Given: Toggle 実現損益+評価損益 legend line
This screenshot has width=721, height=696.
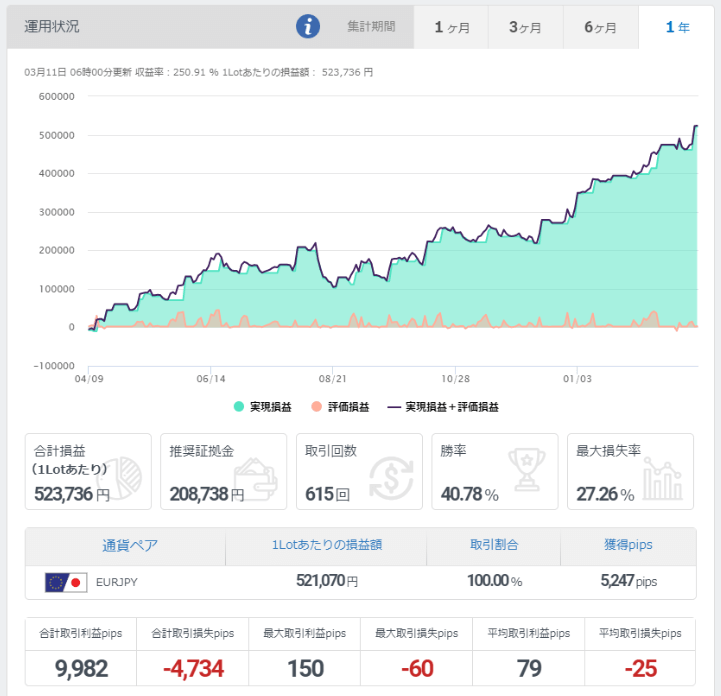Looking at the screenshot, I should tap(443, 407).
